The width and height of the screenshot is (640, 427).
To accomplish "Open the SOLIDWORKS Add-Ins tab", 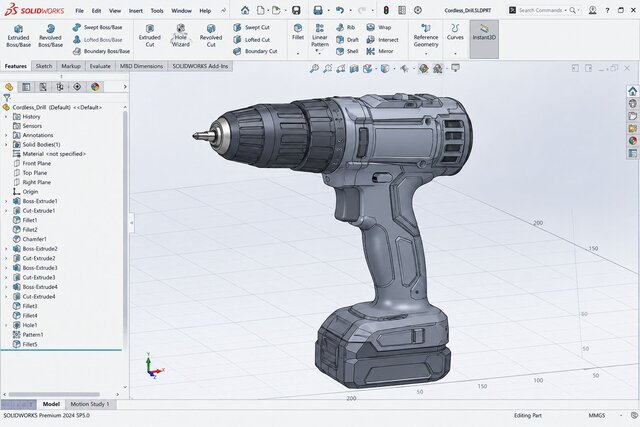I will click(200, 66).
